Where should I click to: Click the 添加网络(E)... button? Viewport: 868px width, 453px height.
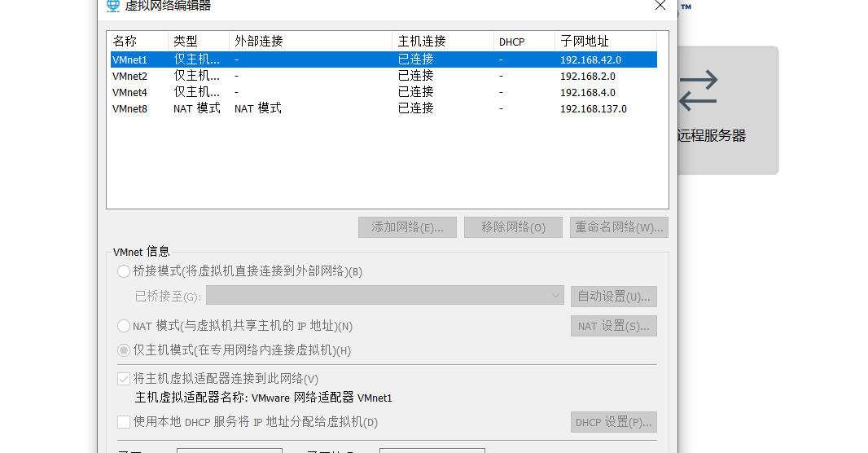[x=407, y=227]
